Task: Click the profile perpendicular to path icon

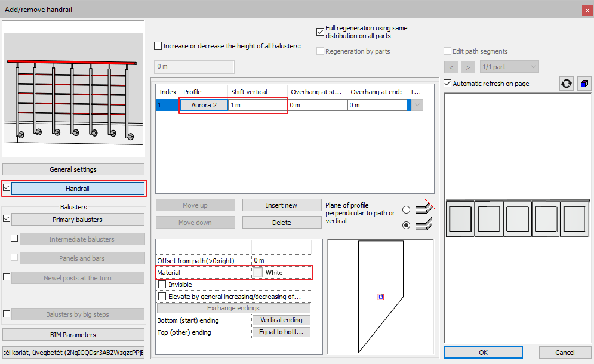Action: (424, 208)
